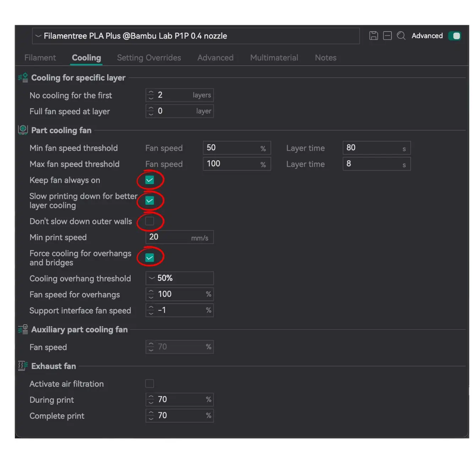Click the Exhaust fan section icon
This screenshot has width=476, height=457.
(x=23, y=366)
